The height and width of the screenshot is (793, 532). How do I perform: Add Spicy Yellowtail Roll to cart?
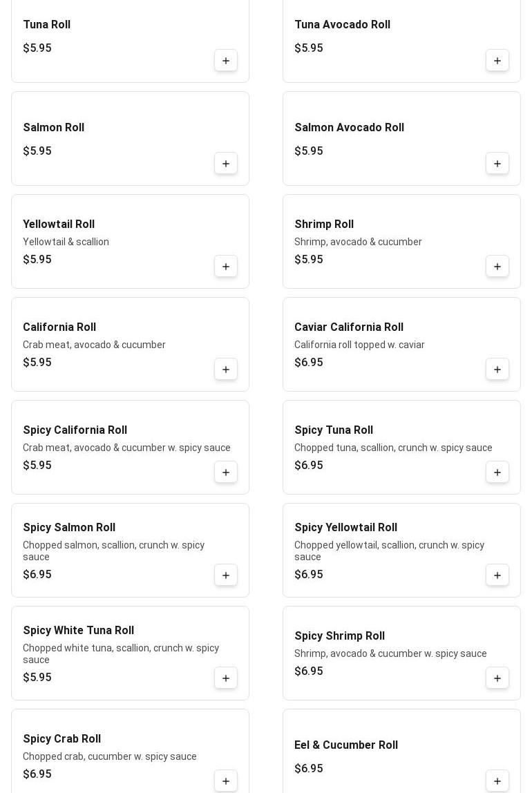coord(497,575)
